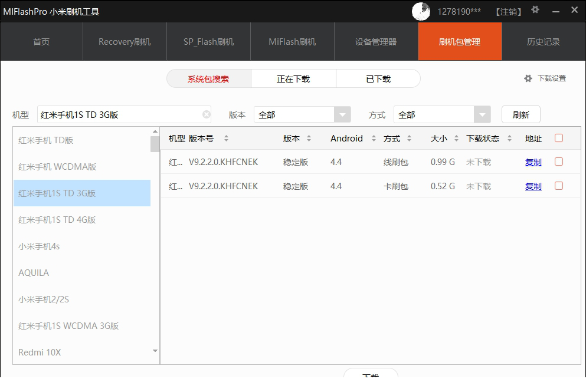Sort by 方式 column arrows
The width and height of the screenshot is (586, 392).
click(x=409, y=139)
